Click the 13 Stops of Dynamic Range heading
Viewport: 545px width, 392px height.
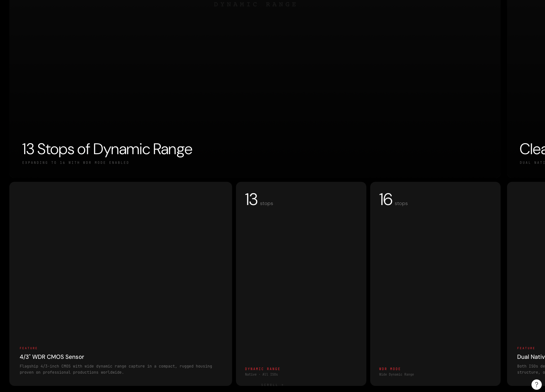107,149
